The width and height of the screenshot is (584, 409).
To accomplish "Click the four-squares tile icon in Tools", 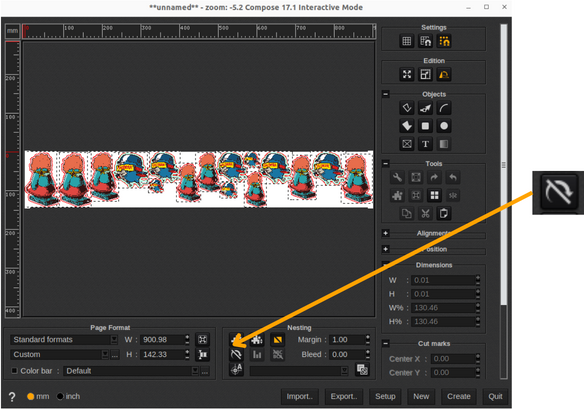I will pyautogui.click(x=434, y=195).
